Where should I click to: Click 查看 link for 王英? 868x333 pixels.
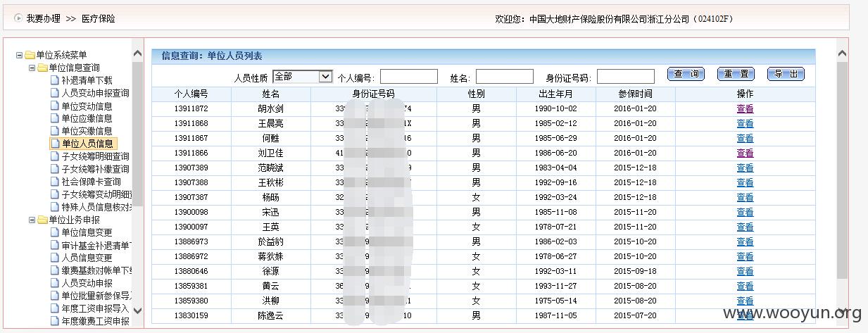[x=745, y=227]
